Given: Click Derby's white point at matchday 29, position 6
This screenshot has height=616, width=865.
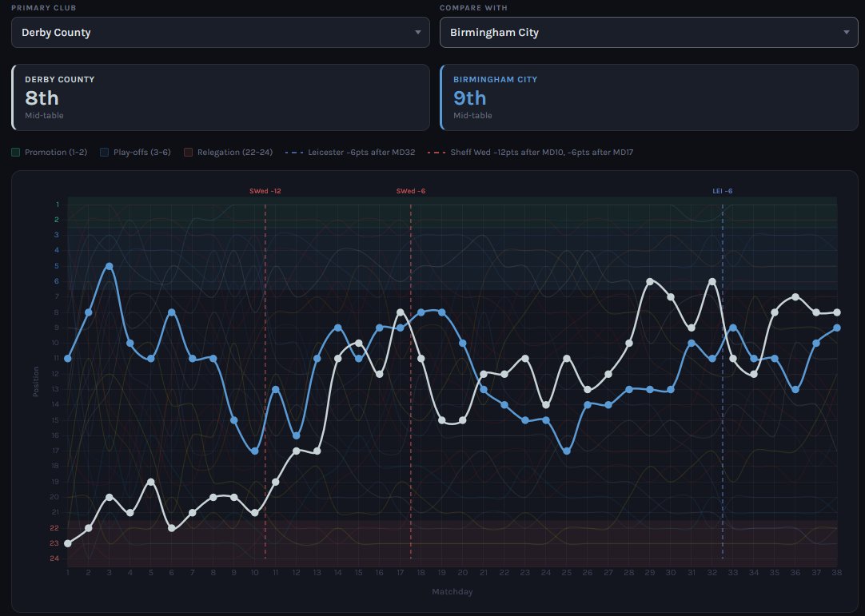Looking at the screenshot, I should [650, 282].
